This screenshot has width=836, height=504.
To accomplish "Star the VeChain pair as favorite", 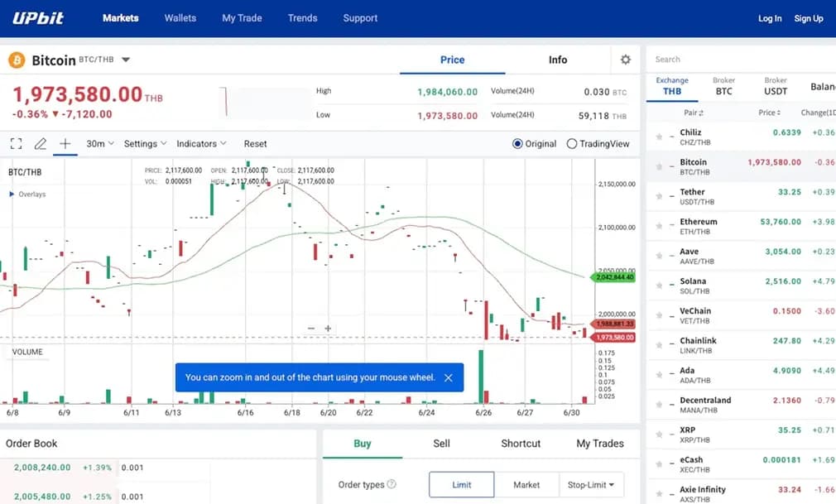I will pyautogui.click(x=659, y=316).
